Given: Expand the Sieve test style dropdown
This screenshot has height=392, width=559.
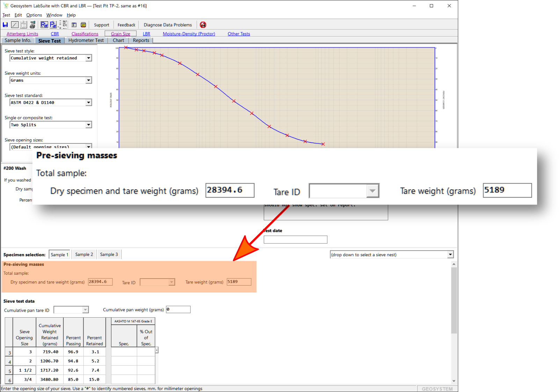Looking at the screenshot, I should [89, 58].
